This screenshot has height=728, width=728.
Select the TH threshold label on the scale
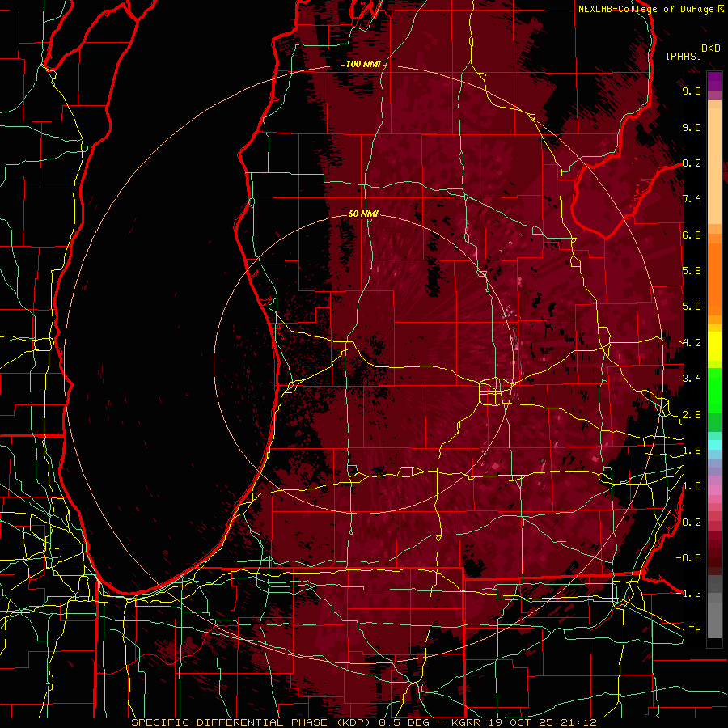click(695, 630)
